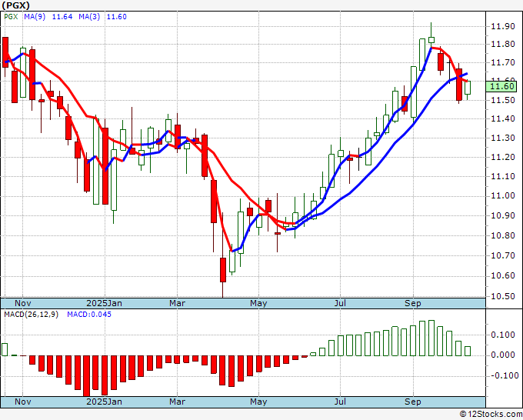Click 2025Jan on the MACD panel time axis
This screenshot has width=523, height=420.
click(x=104, y=402)
